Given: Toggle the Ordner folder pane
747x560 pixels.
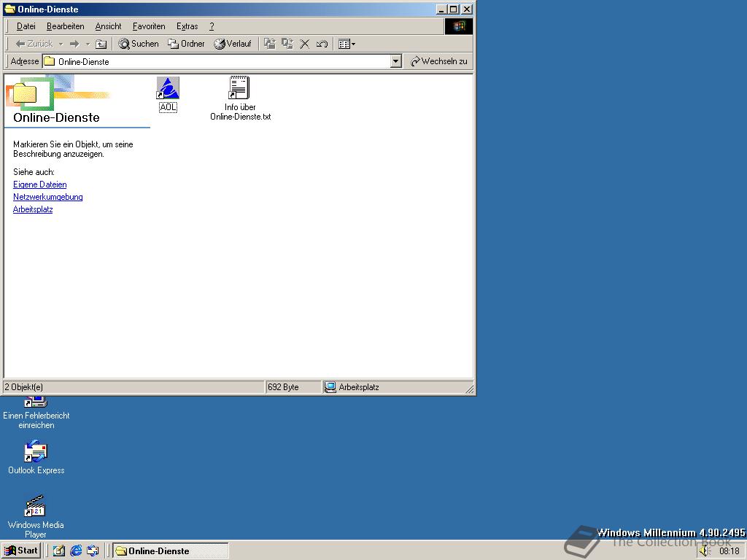Looking at the screenshot, I should tap(186, 44).
